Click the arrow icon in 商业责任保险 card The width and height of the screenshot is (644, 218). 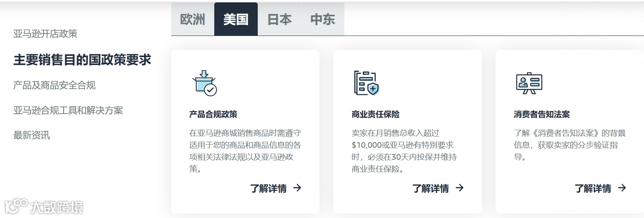(x=460, y=188)
